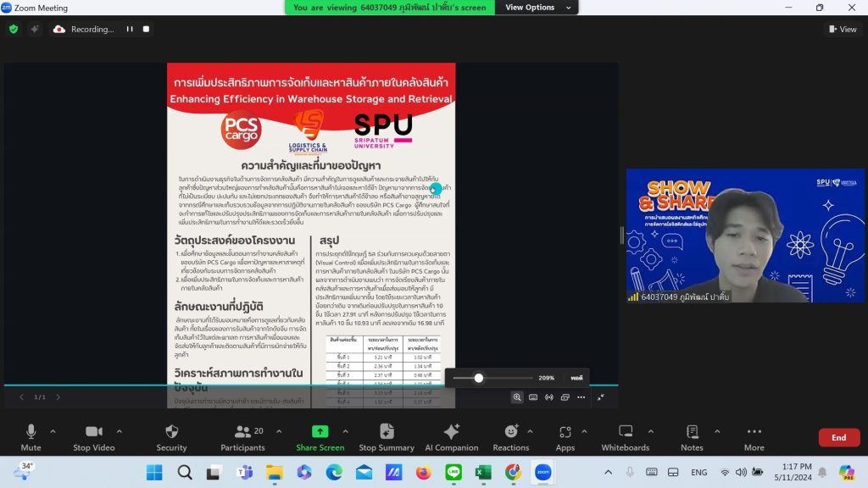Screen dimensions: 868x488
Task: Click the red End button
Action: [838, 437]
